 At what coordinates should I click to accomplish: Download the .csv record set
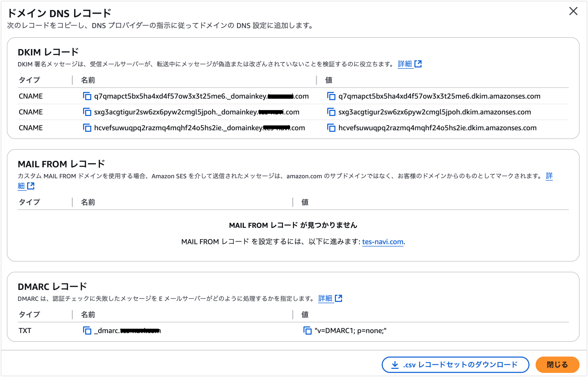point(455,365)
